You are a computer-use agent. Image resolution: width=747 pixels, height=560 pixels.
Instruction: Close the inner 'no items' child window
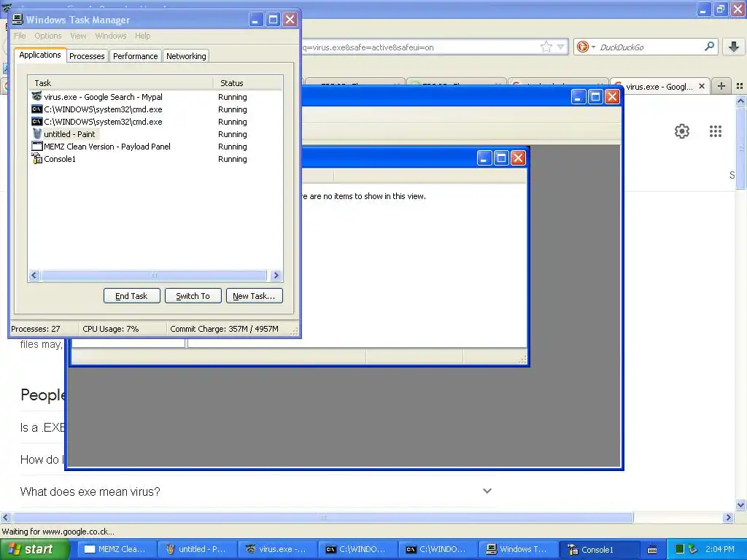(x=519, y=157)
